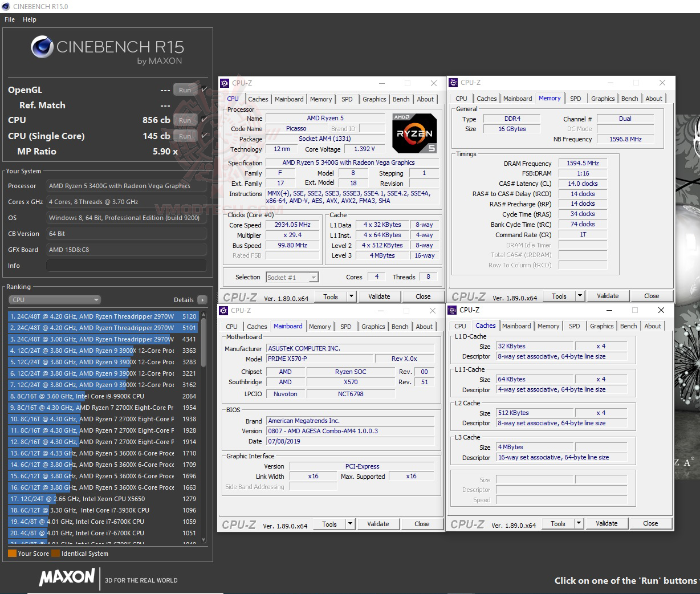Click the motherboard Model field PRIME X570-P
The image size is (700, 594).
coord(319,359)
